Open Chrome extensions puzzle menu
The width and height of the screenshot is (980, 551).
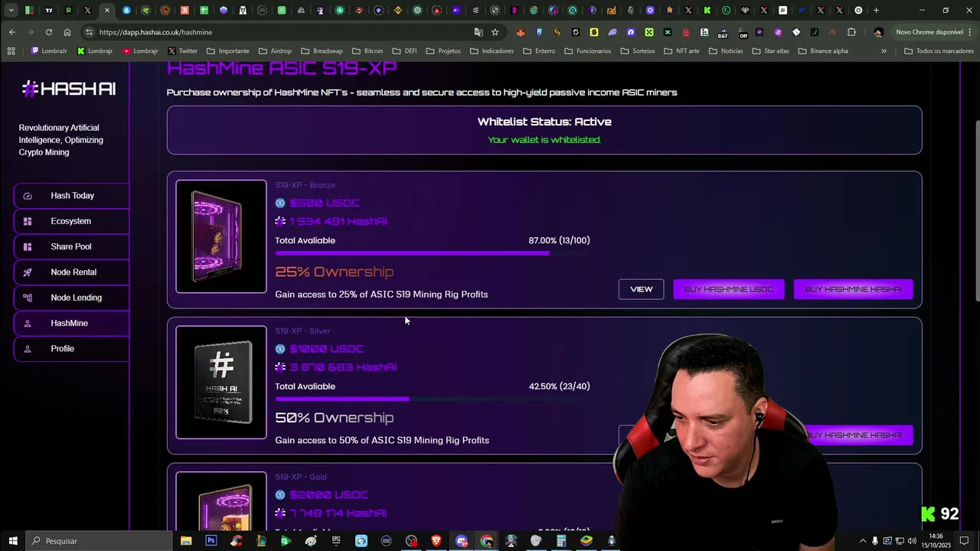click(851, 32)
